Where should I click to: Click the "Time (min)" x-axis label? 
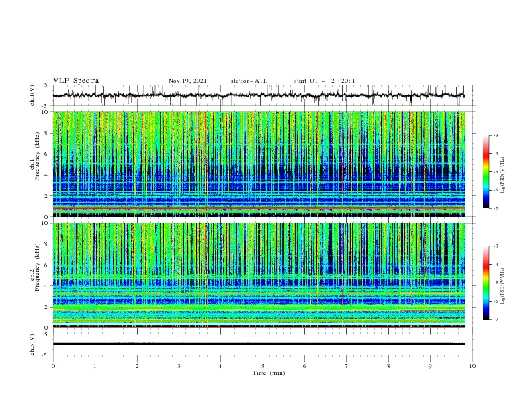tap(269, 373)
